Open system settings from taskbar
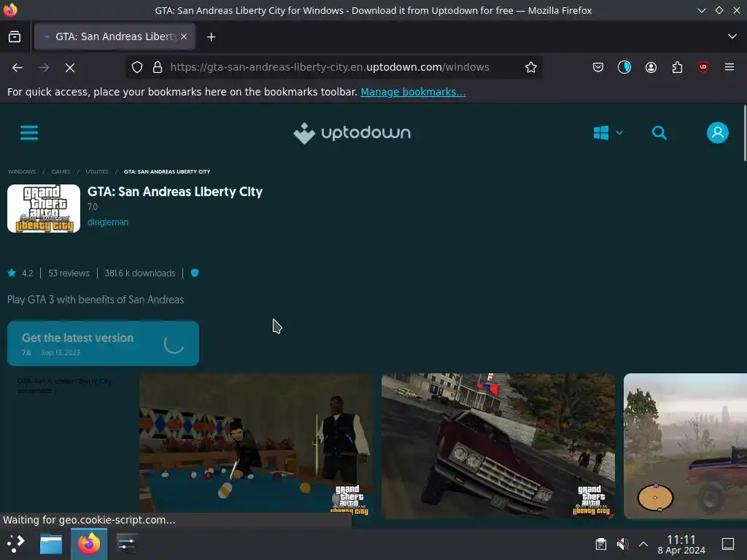The height and width of the screenshot is (560, 747). click(126, 543)
